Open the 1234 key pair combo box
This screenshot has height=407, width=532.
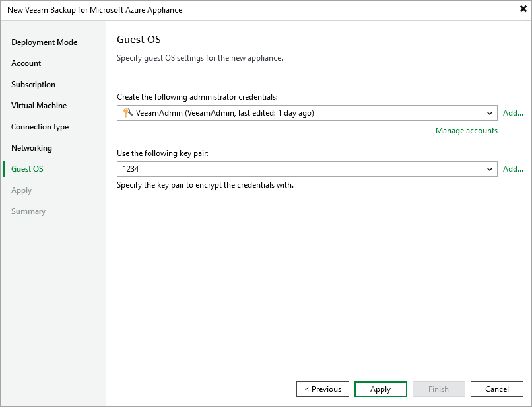click(x=307, y=169)
